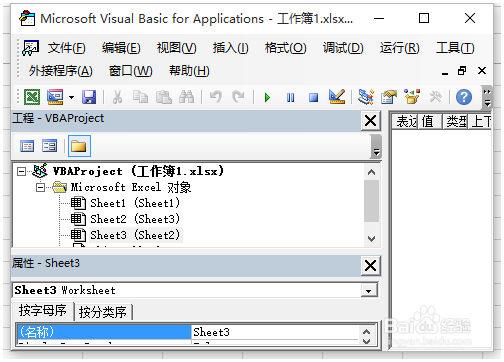This screenshot has height=362, width=504.
Task: Select Microsoft Excel 对象 folder item
Action: (131, 187)
